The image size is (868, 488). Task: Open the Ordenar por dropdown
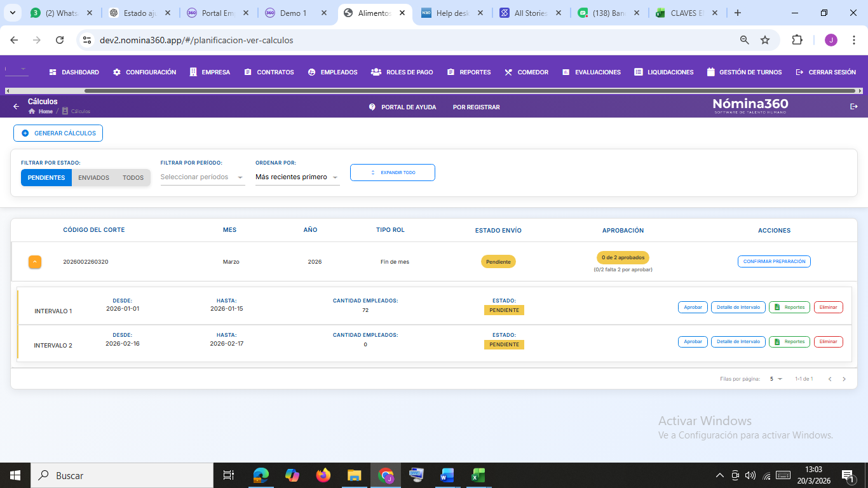point(297,177)
